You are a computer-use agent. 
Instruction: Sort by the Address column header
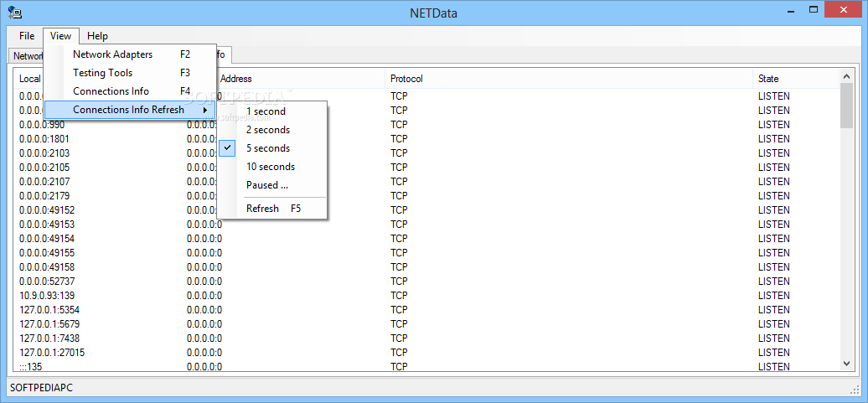tap(235, 79)
